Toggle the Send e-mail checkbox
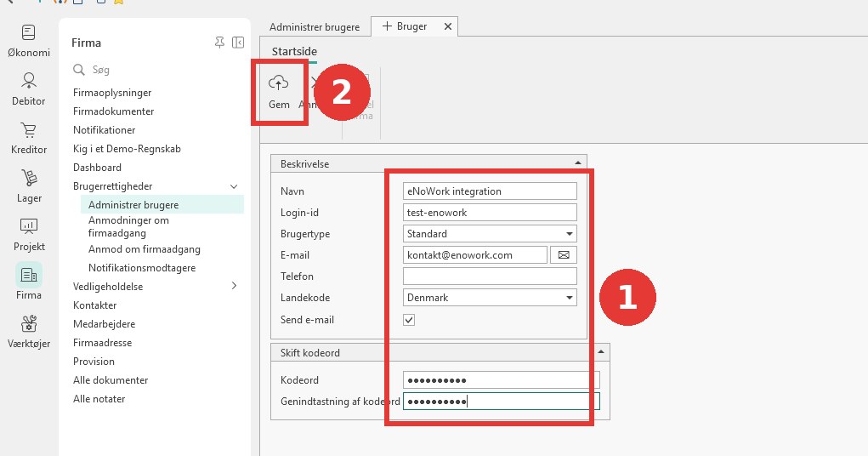The width and height of the screenshot is (868, 456). [409, 320]
